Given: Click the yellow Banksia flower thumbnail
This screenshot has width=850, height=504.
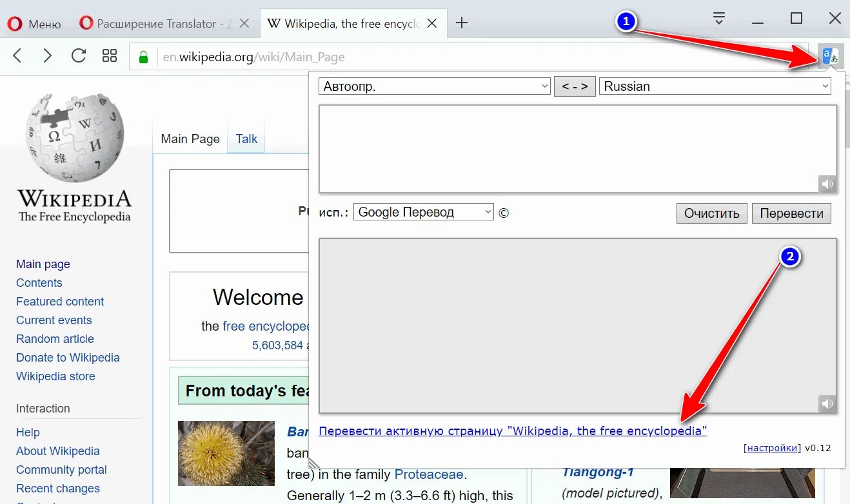Looking at the screenshot, I should 226,452.
